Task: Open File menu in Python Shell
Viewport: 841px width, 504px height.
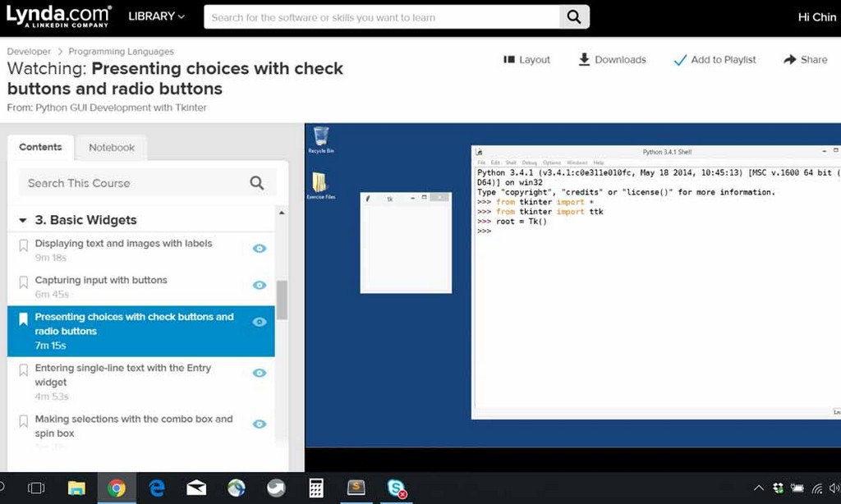Action: coord(481,163)
